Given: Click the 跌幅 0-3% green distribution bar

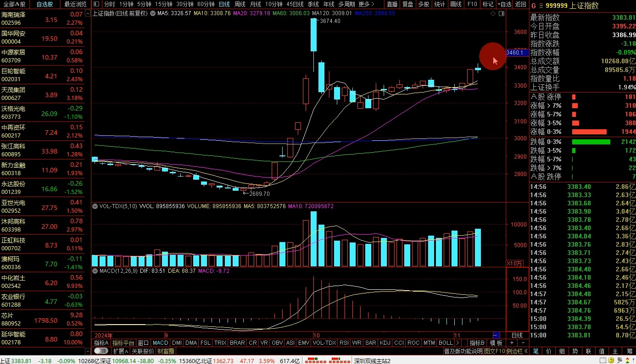Looking at the screenshot, I should pos(591,142).
